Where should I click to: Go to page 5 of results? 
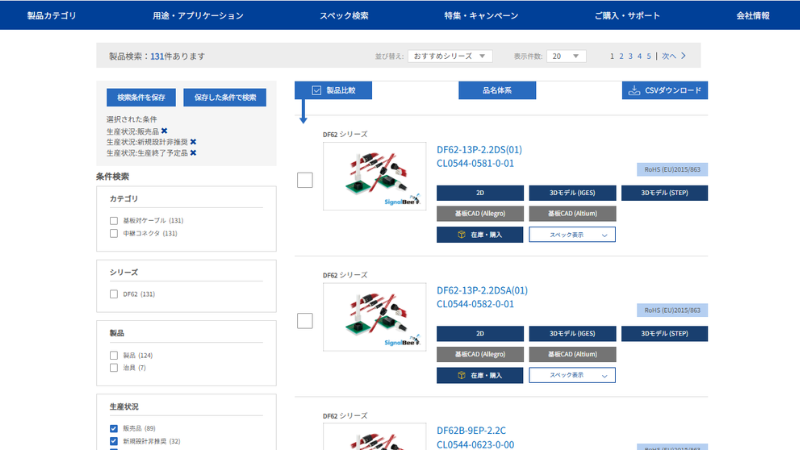[649, 56]
